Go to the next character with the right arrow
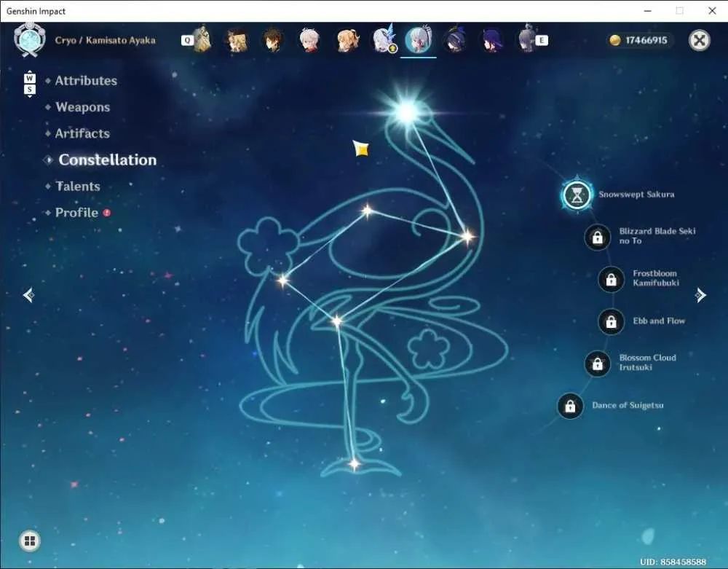Image resolution: width=728 pixels, height=569 pixels. pyautogui.click(x=700, y=295)
